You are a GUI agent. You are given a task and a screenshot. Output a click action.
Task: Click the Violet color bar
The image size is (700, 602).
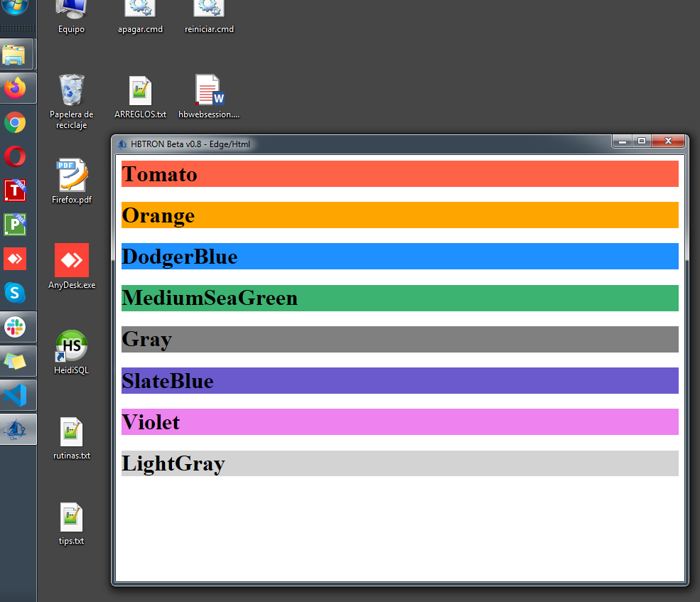(399, 422)
